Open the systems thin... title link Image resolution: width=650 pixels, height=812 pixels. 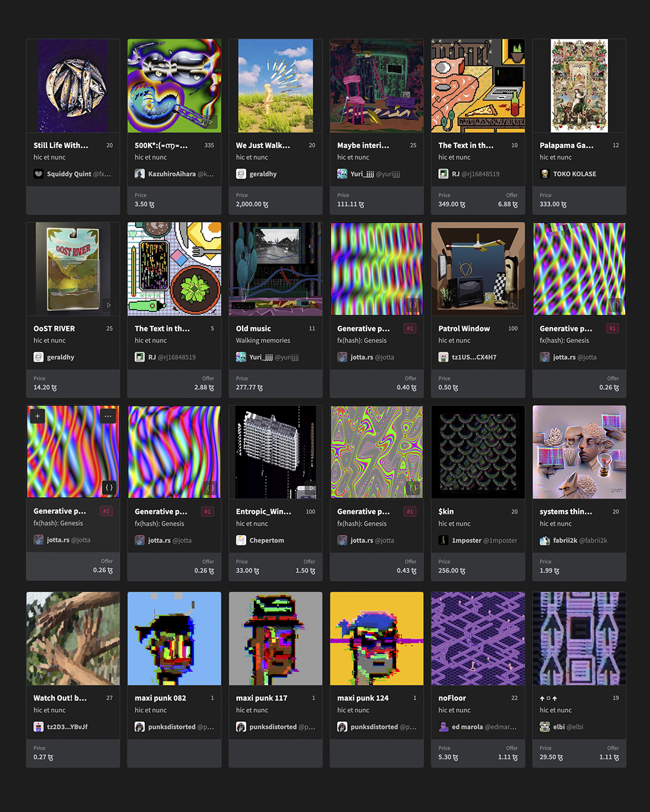(566, 512)
